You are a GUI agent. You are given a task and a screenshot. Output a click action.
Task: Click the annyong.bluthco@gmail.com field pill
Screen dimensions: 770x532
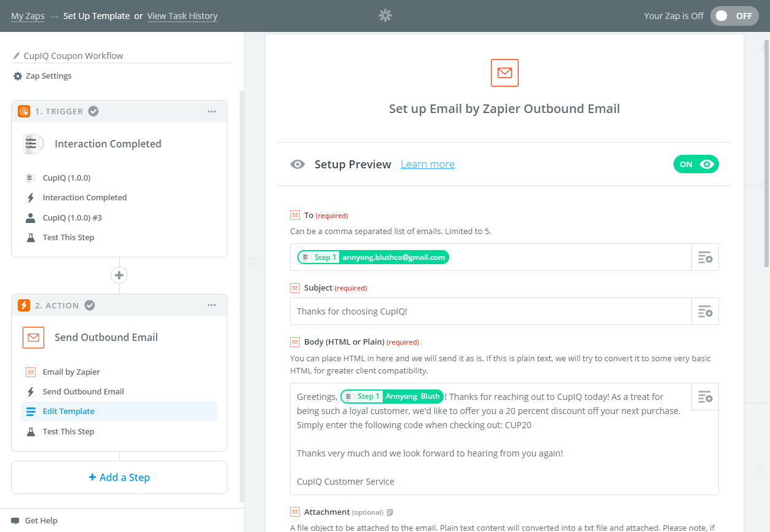(x=373, y=257)
